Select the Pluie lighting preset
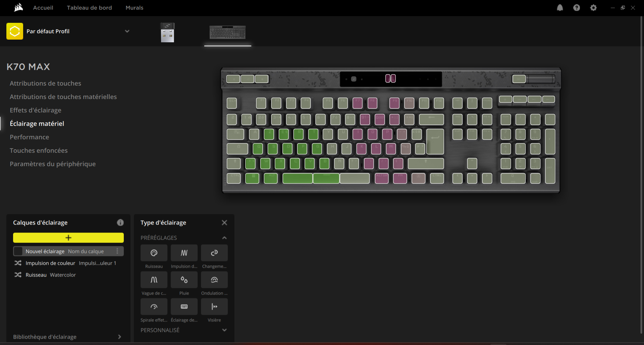This screenshot has width=644, height=345. (184, 280)
